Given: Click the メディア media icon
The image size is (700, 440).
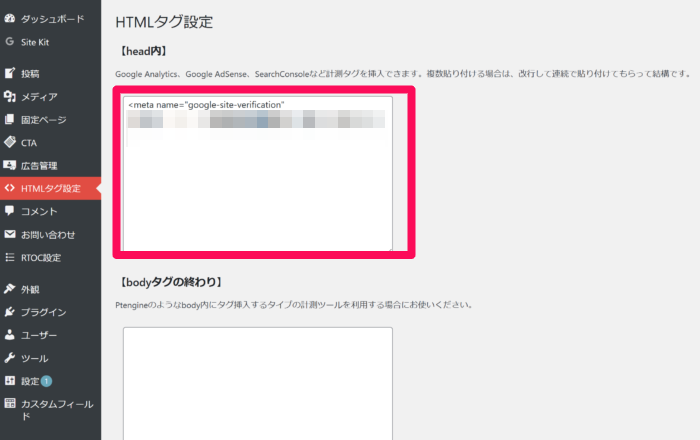Looking at the screenshot, I should tap(9, 96).
